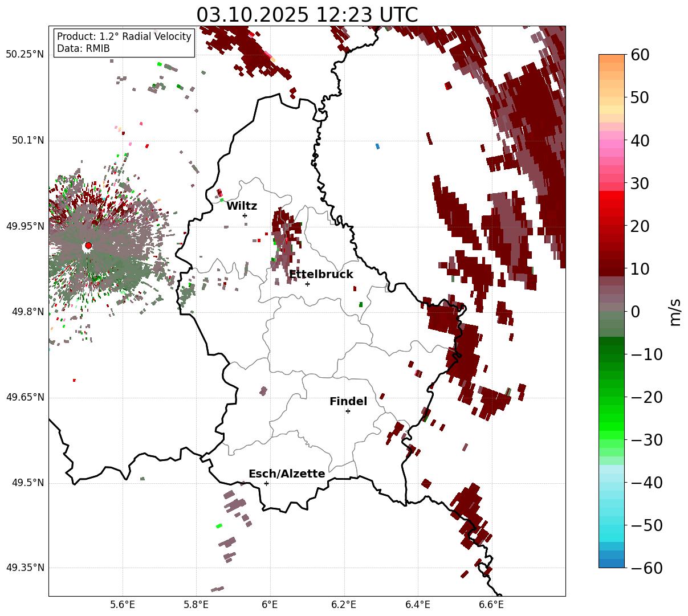Image resolution: width=688 pixels, height=616 pixels.
Task: Click the −30 tick label on colorbar
Action: pyautogui.click(x=647, y=440)
